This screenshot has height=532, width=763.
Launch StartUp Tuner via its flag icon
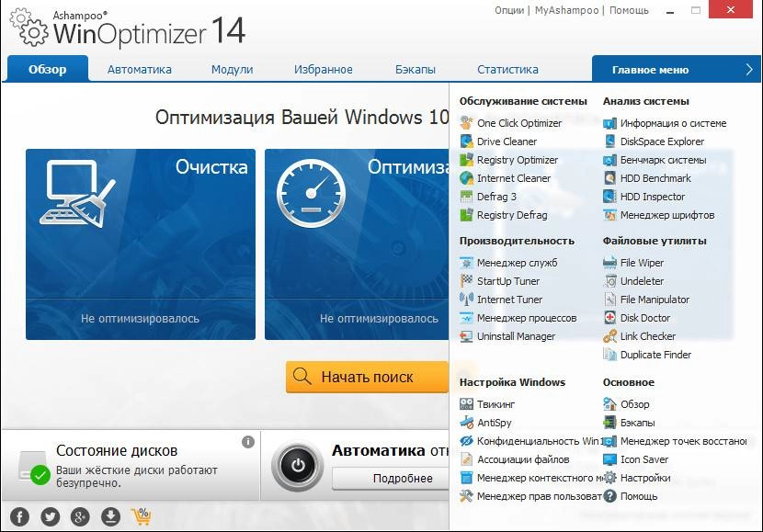pyautogui.click(x=466, y=281)
